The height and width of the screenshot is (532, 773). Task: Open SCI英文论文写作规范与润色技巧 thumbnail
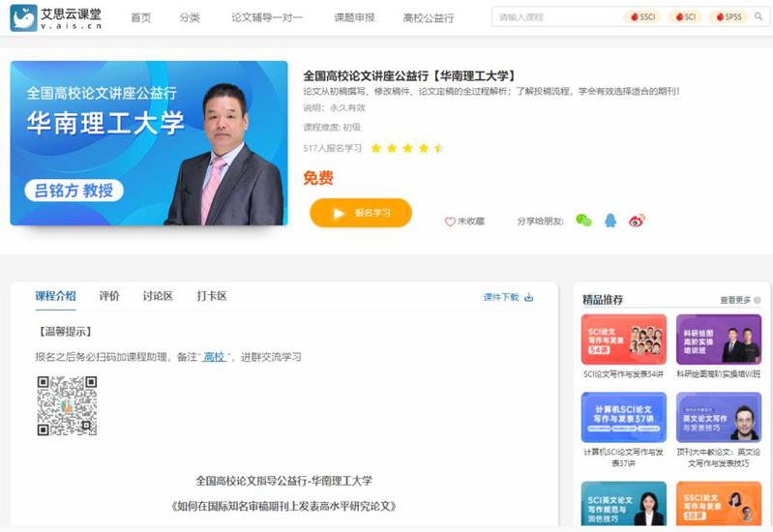click(x=624, y=503)
